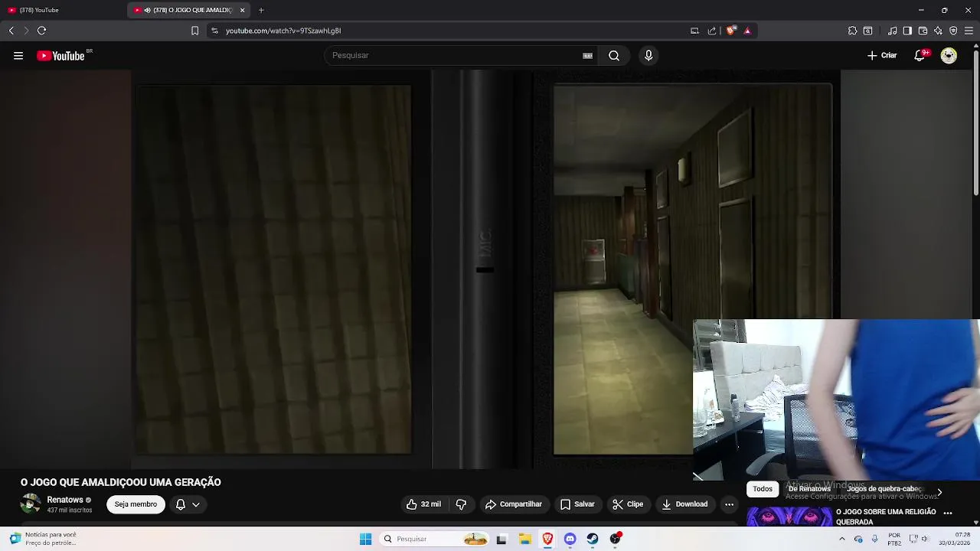View site settings icon beside URL
The height and width of the screenshot is (551, 980).
pos(214,31)
